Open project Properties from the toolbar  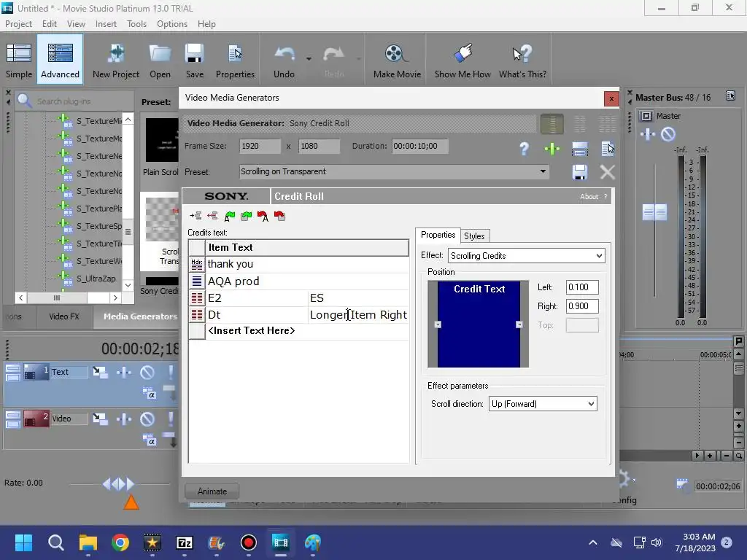click(x=235, y=60)
